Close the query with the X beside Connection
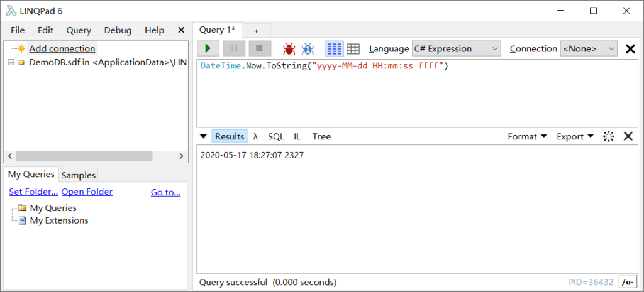This screenshot has height=292, width=644. [630, 49]
